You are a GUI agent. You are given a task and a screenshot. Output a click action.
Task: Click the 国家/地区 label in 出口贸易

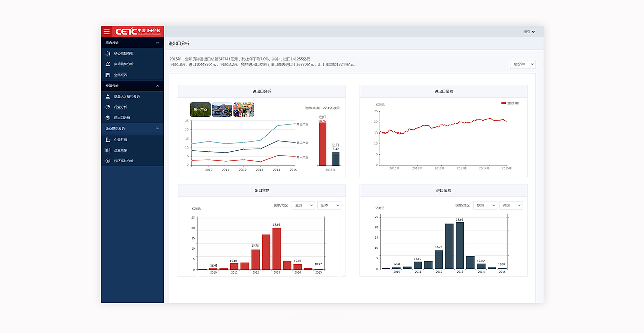pyautogui.click(x=281, y=205)
